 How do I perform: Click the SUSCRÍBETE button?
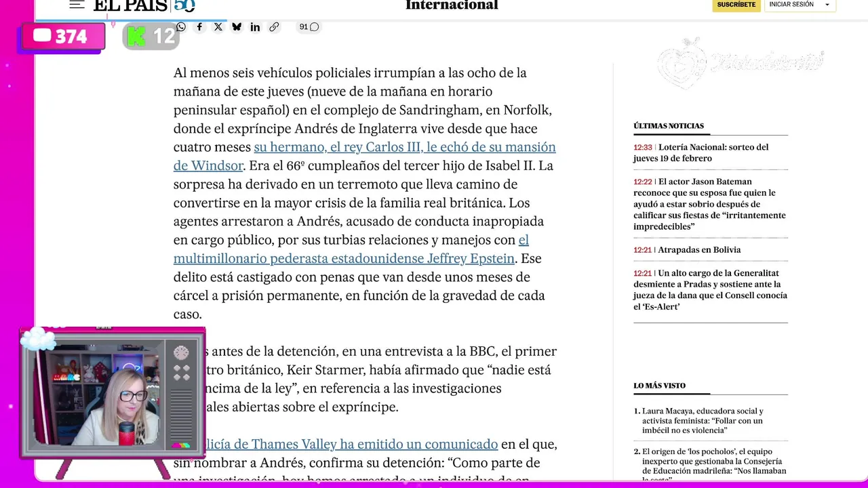(x=736, y=5)
